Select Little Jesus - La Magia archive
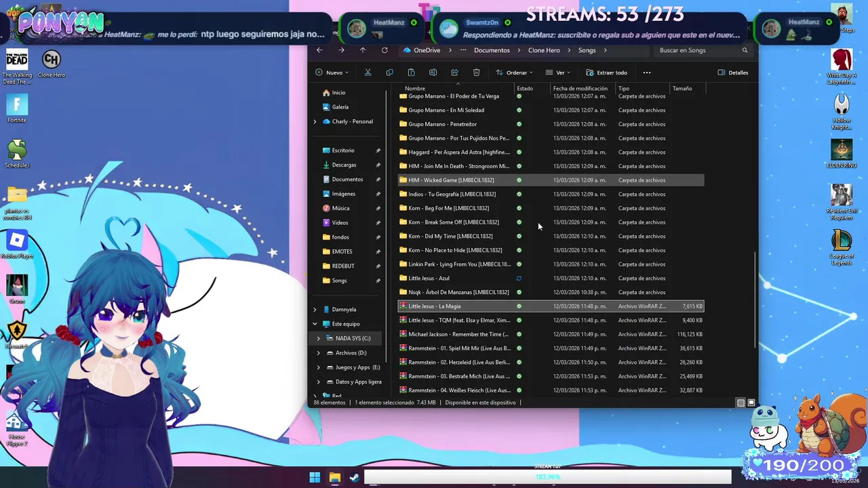The width and height of the screenshot is (868, 488). [551, 306]
